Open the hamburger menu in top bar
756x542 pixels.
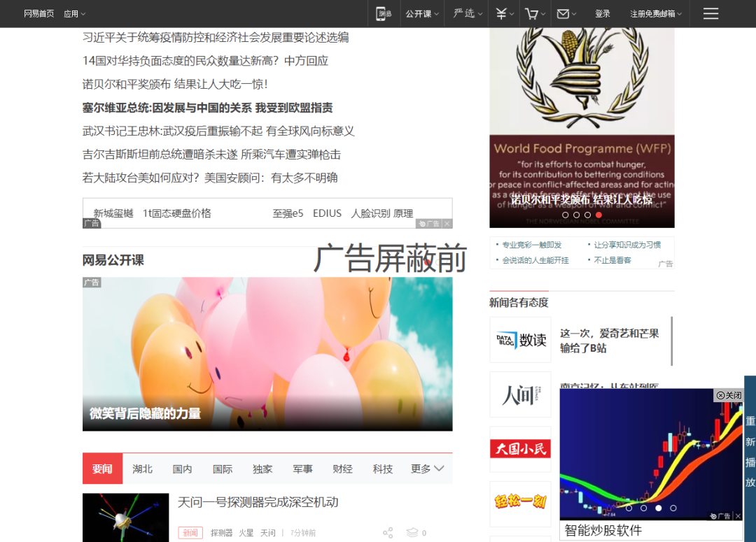710,13
